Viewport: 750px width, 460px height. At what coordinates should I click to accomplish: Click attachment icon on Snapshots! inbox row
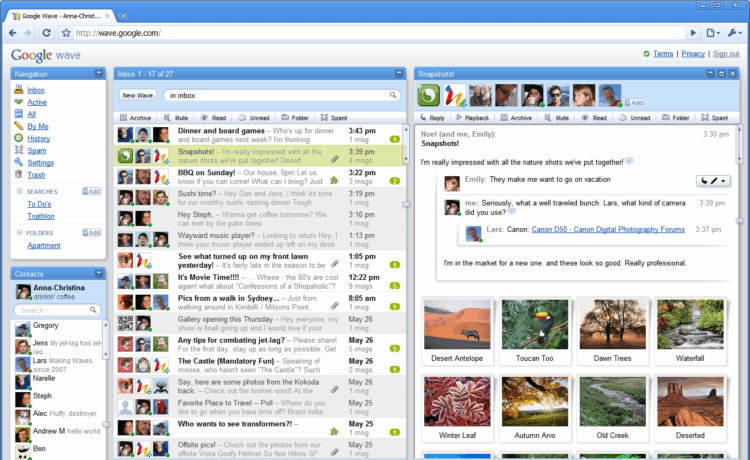(x=335, y=159)
